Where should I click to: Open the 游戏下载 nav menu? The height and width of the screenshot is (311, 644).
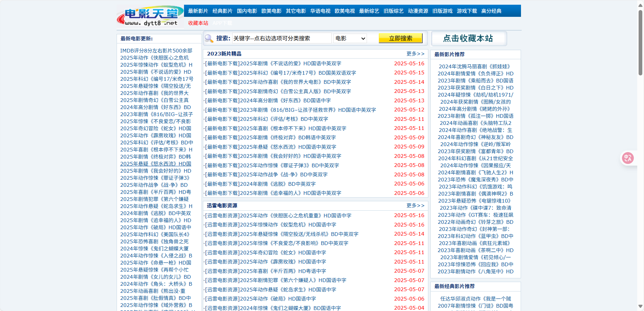[x=467, y=11]
